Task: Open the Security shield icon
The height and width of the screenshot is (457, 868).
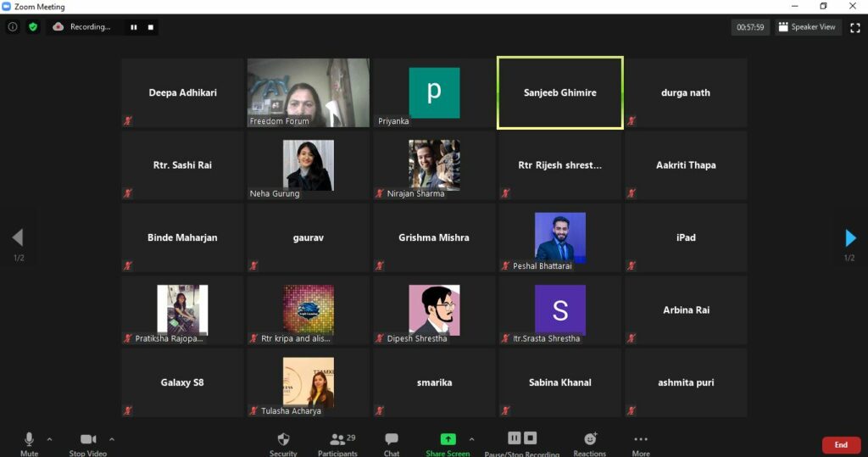Action: (283, 439)
